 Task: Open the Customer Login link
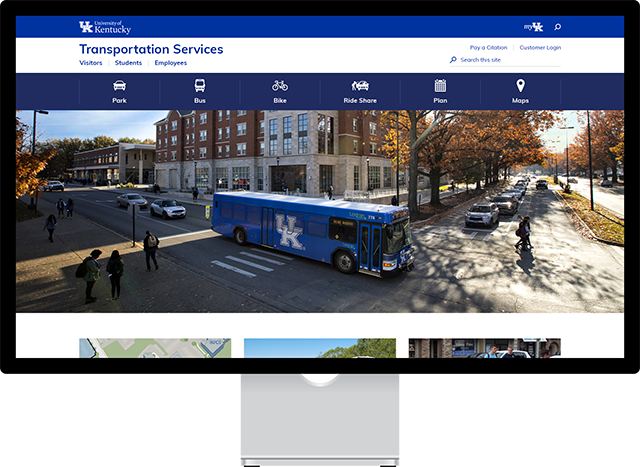pos(540,48)
